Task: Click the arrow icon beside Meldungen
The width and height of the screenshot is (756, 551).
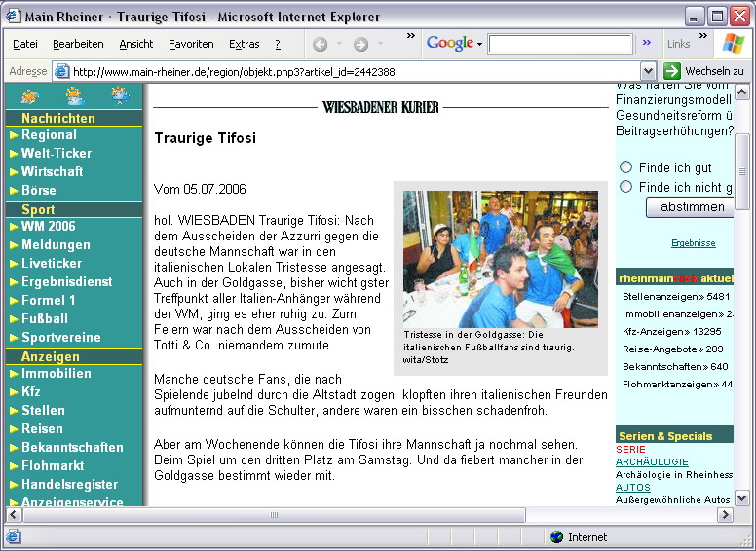Action: click(14, 245)
